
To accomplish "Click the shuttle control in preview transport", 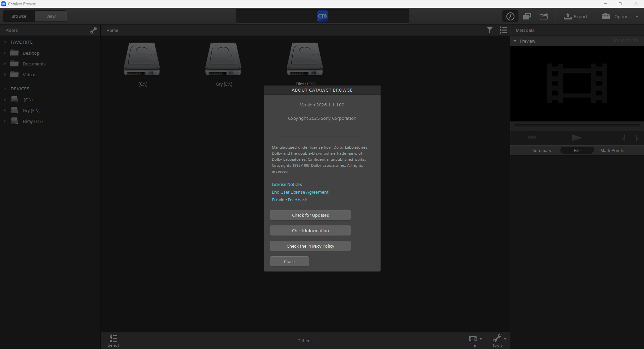I will pyautogui.click(x=532, y=137).
